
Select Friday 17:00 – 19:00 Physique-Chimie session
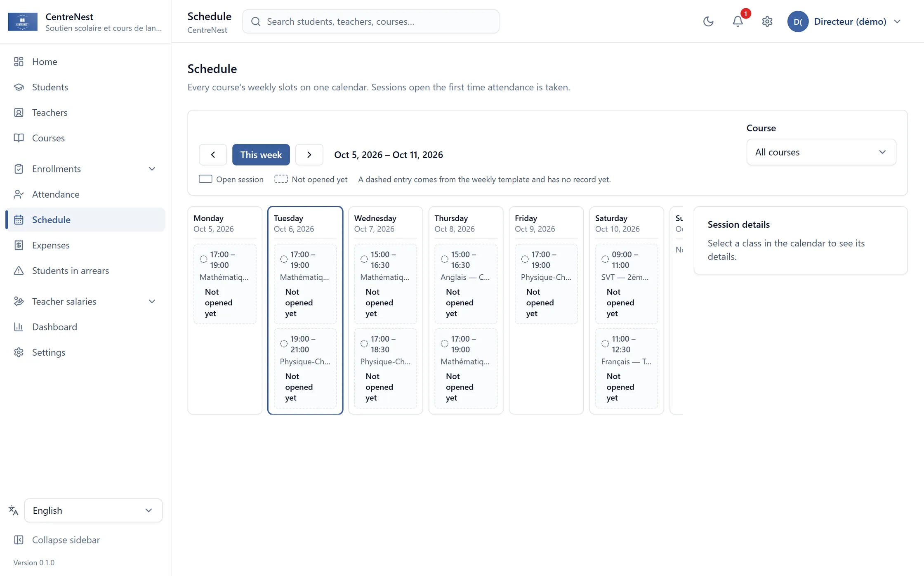coord(546,284)
